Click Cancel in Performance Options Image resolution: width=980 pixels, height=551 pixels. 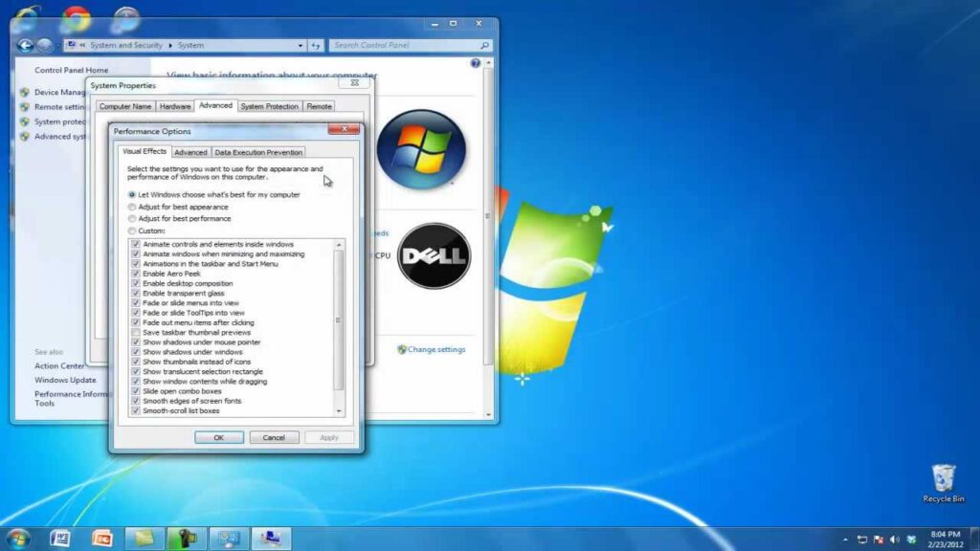(274, 437)
